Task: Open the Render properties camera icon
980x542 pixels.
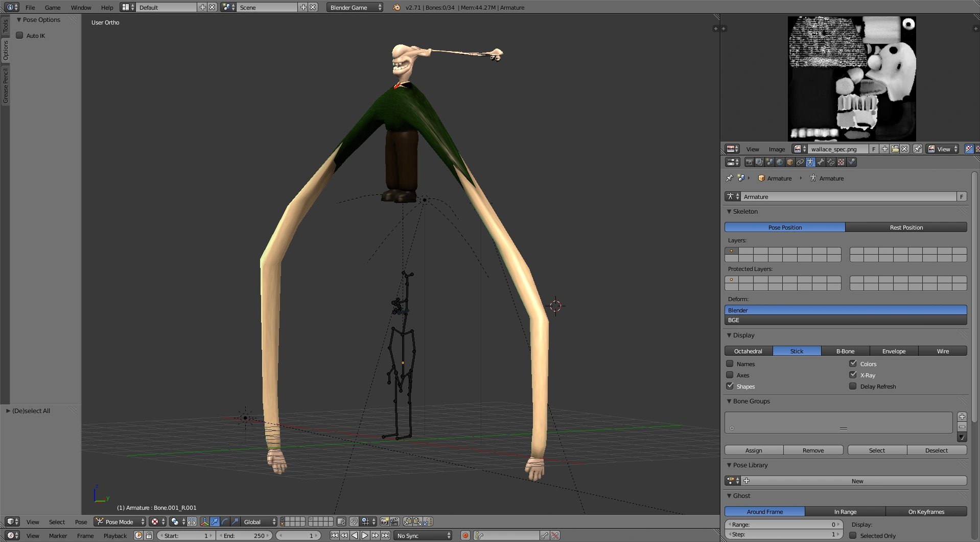Action: (749, 162)
